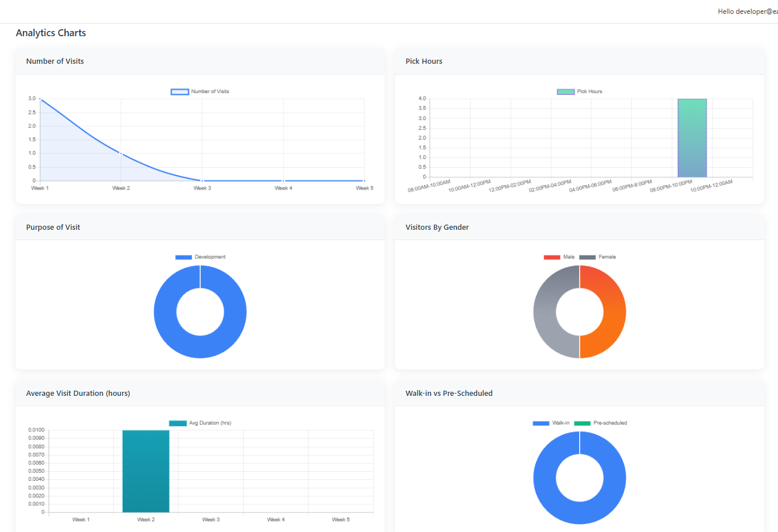Open the Analytics Charts page heading
Image resolution: width=778 pixels, height=532 pixels.
(x=51, y=33)
